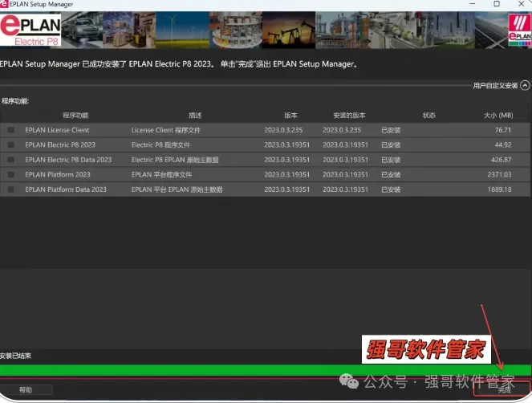Toggle the EPLAN Platform 2023 checkbox
The image size is (532, 403).
11,174
